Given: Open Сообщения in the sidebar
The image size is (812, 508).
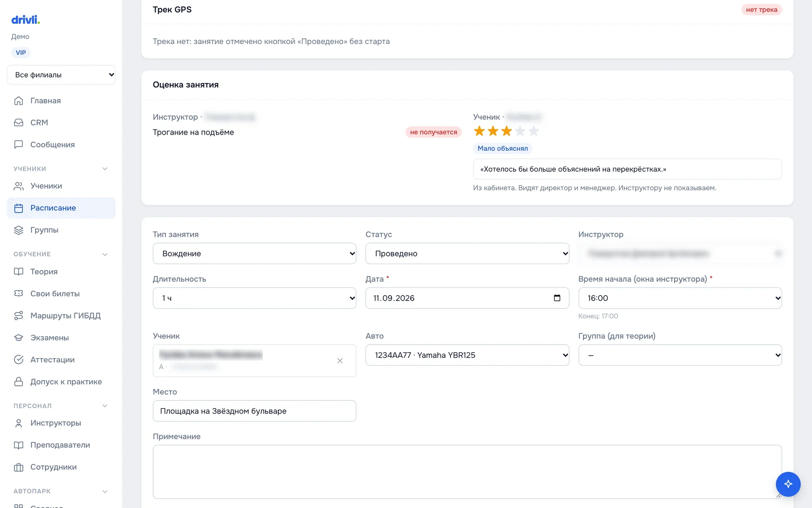Looking at the screenshot, I should pos(61,145).
